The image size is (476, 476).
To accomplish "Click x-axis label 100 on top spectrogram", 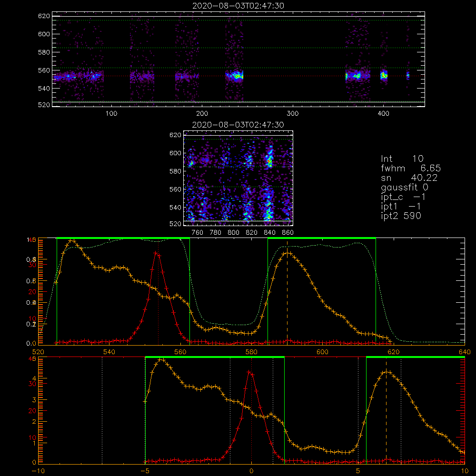I will (x=111, y=114).
